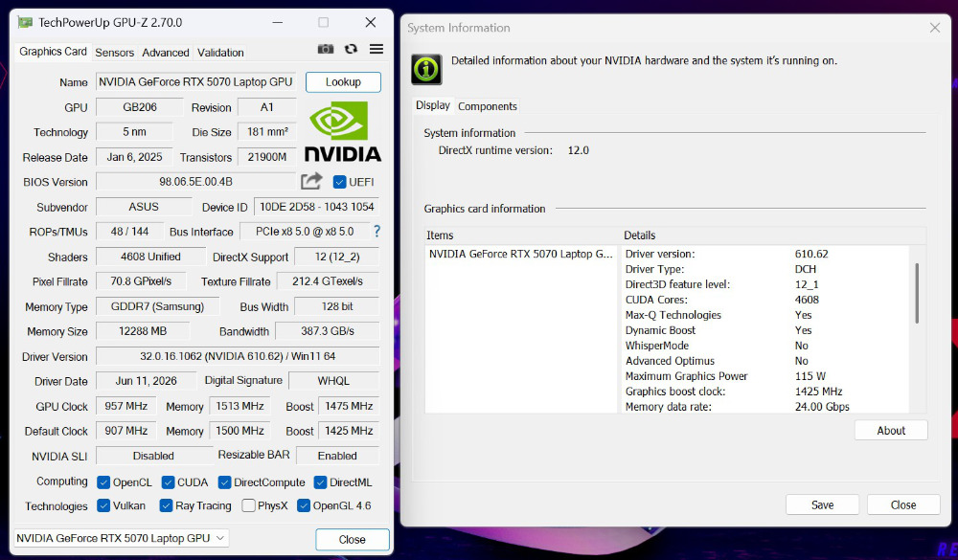Click the NVIDIA info icon in System Information

(x=426, y=69)
